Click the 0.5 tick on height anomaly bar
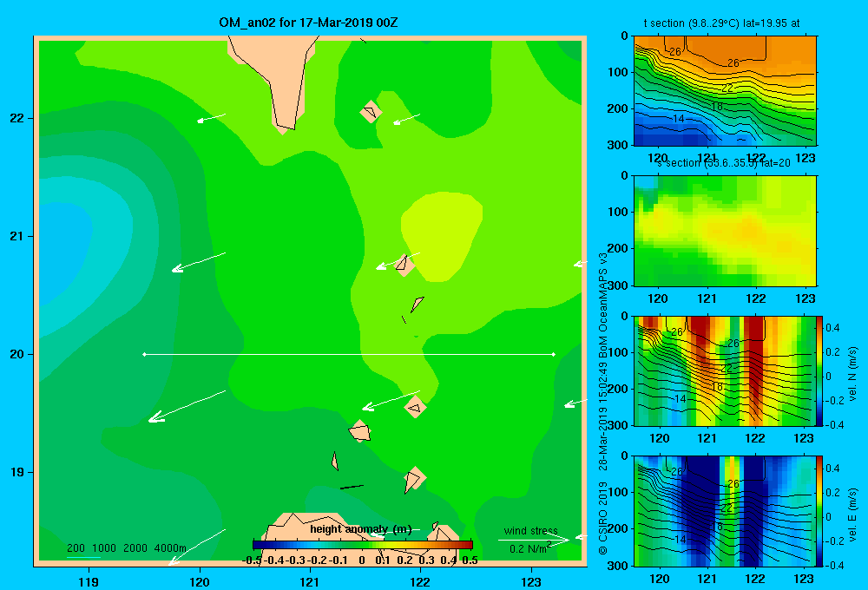Viewport: 868px width, 590px height. coord(470,560)
